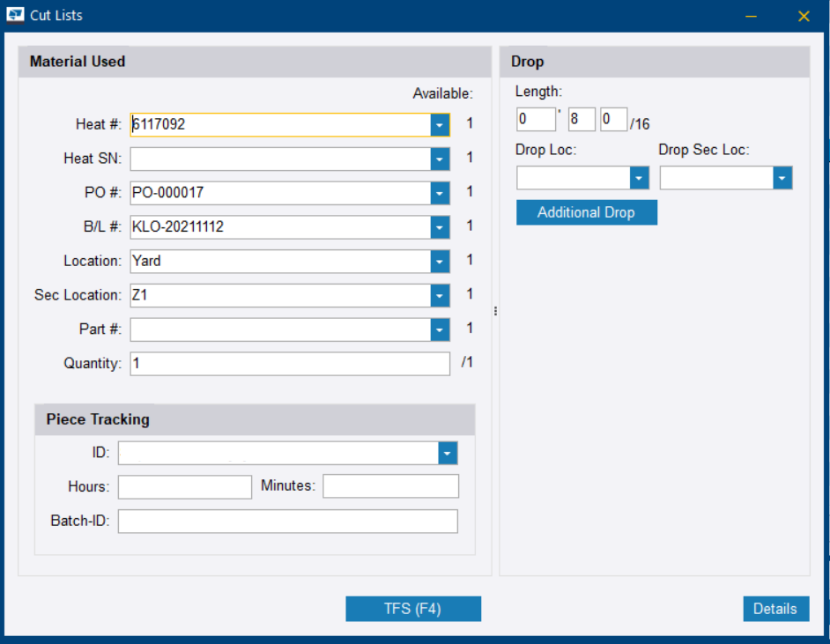Expand the Heat SN dropdown list

click(439, 159)
